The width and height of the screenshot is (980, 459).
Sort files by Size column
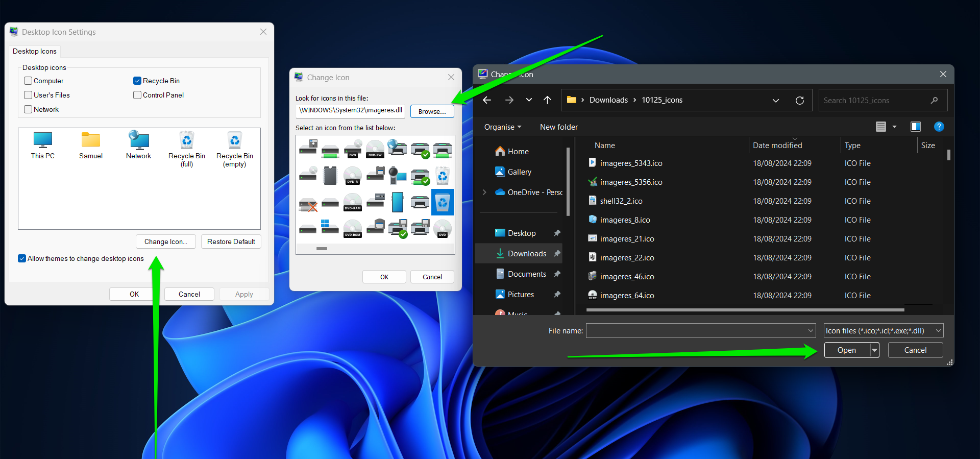point(928,146)
